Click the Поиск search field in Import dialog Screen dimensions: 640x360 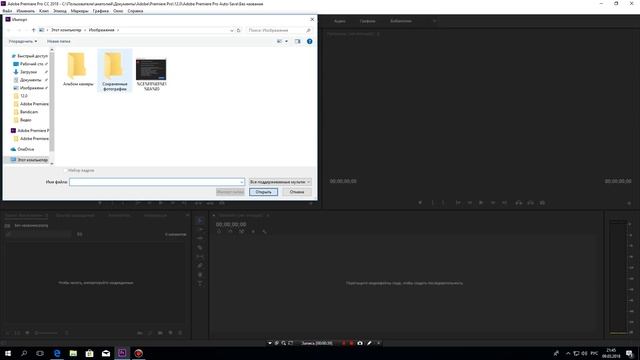point(279,30)
